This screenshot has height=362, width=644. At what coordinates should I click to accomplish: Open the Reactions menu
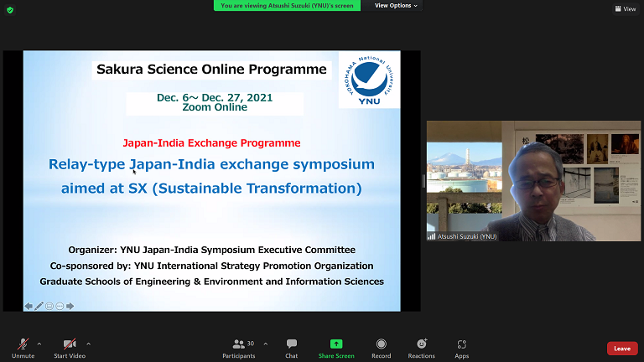[422, 347]
